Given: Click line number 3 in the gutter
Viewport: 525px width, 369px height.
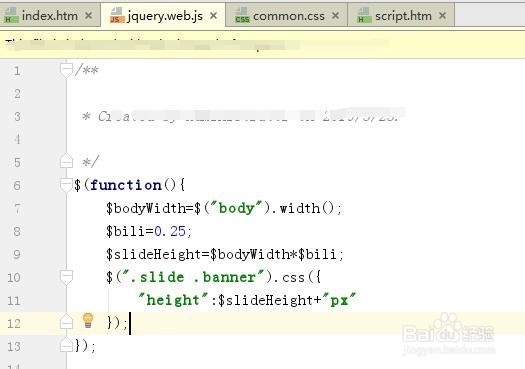Looking at the screenshot, I should tap(17, 117).
